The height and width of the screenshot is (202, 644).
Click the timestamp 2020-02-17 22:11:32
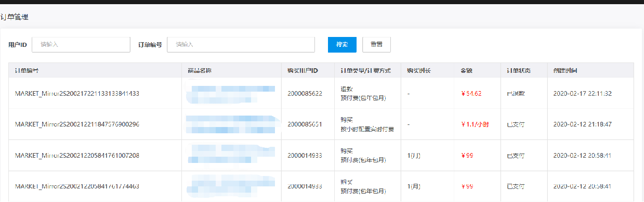point(582,94)
